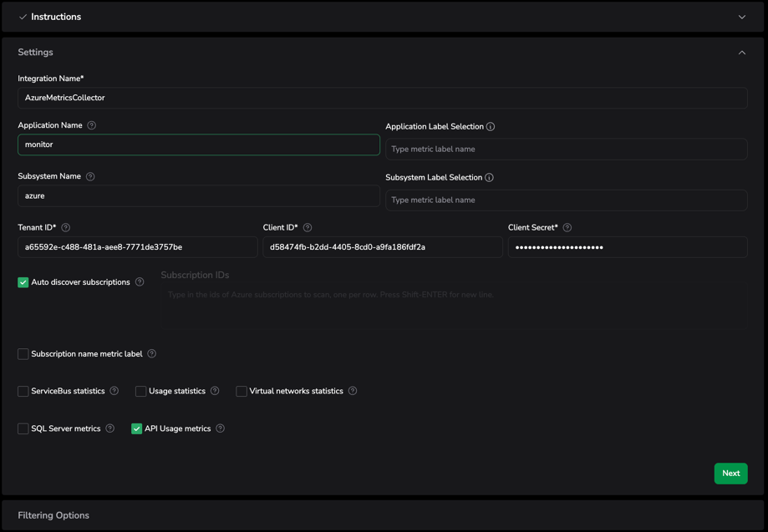Click help icon next to Client Secret
Screen dimensions: 768x532
pos(567,227)
